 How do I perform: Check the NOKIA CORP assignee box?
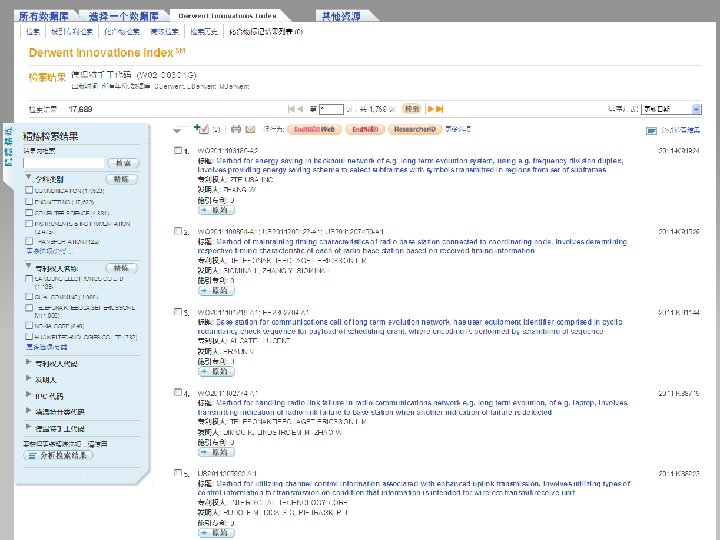coord(29,326)
